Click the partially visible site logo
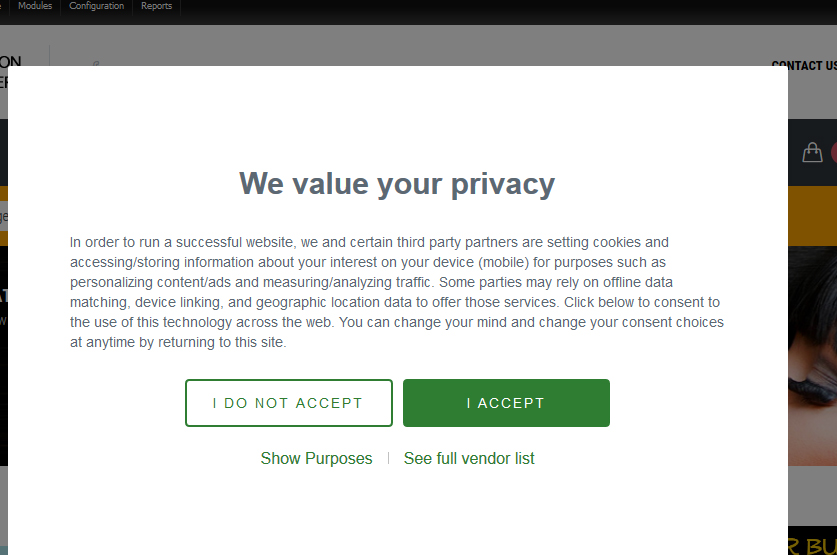The width and height of the screenshot is (837, 555). click(10, 72)
